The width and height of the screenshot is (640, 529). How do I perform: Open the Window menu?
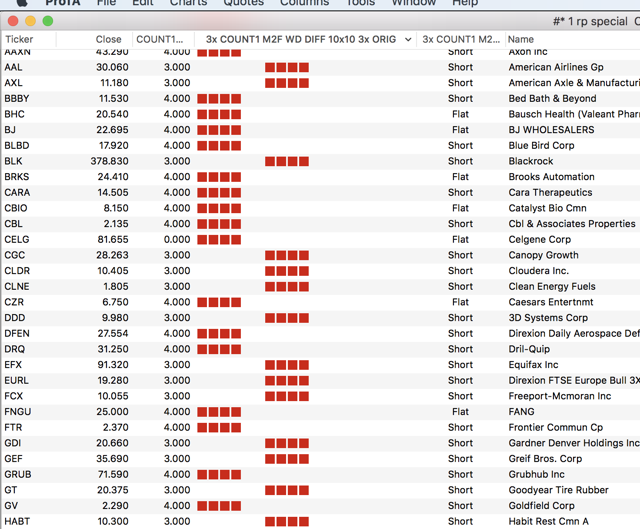tap(414, 3)
